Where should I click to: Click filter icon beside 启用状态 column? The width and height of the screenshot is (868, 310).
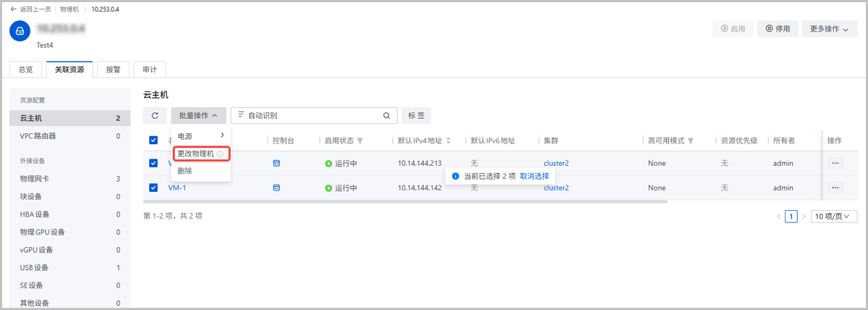[x=360, y=141]
